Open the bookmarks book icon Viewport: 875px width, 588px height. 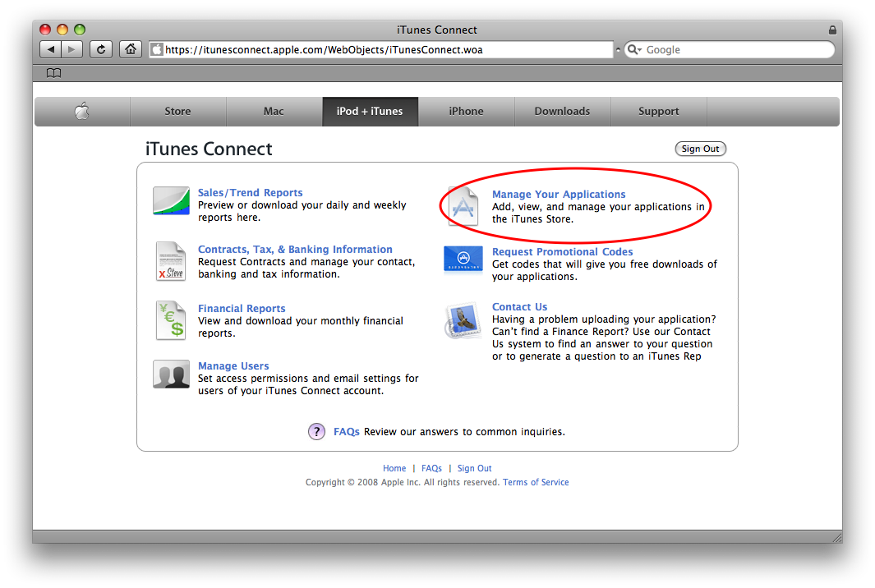tap(53, 73)
